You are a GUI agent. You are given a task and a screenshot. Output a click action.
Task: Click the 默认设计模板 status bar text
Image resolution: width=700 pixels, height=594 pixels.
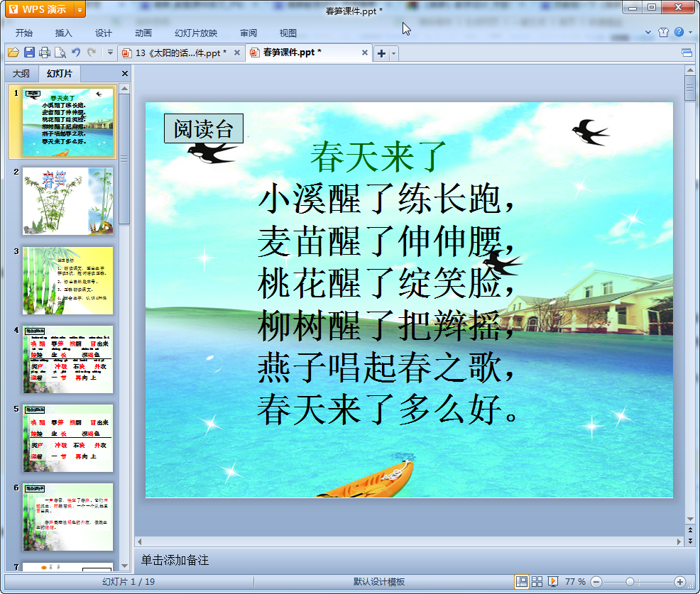coord(378,581)
